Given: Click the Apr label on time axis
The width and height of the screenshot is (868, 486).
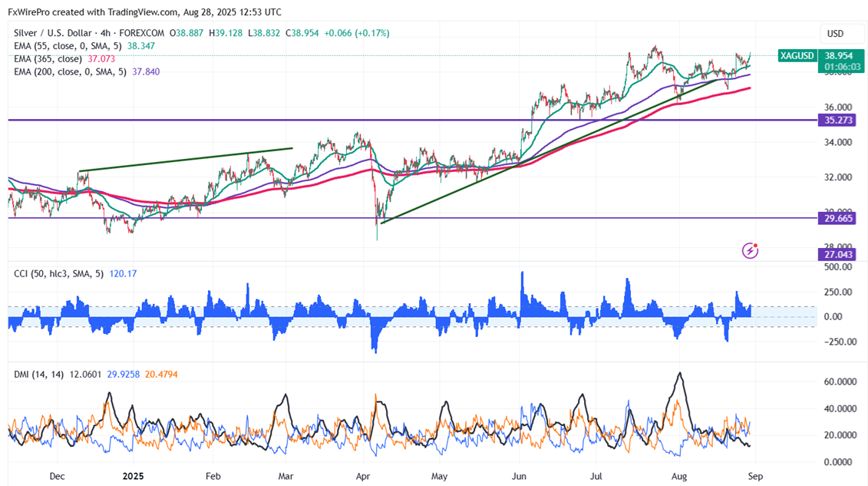Looking at the screenshot, I should coord(363,476).
